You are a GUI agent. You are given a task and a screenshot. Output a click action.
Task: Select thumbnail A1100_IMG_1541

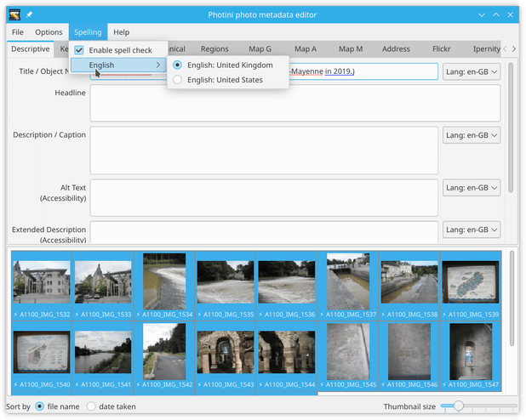103,356
